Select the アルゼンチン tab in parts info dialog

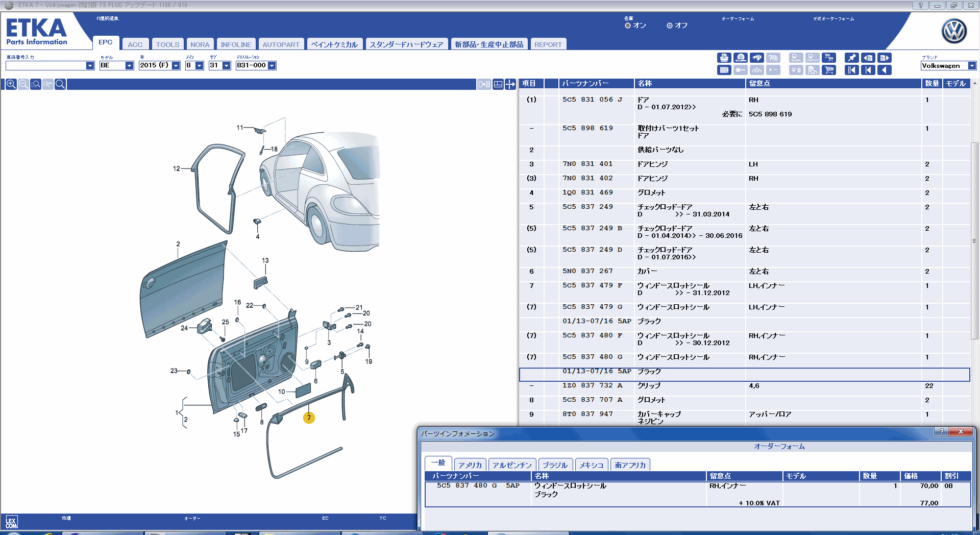point(512,465)
